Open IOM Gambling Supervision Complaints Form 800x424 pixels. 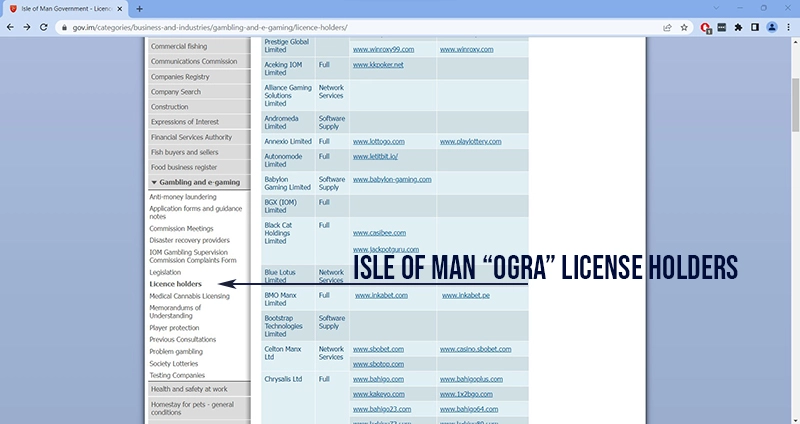point(193,256)
